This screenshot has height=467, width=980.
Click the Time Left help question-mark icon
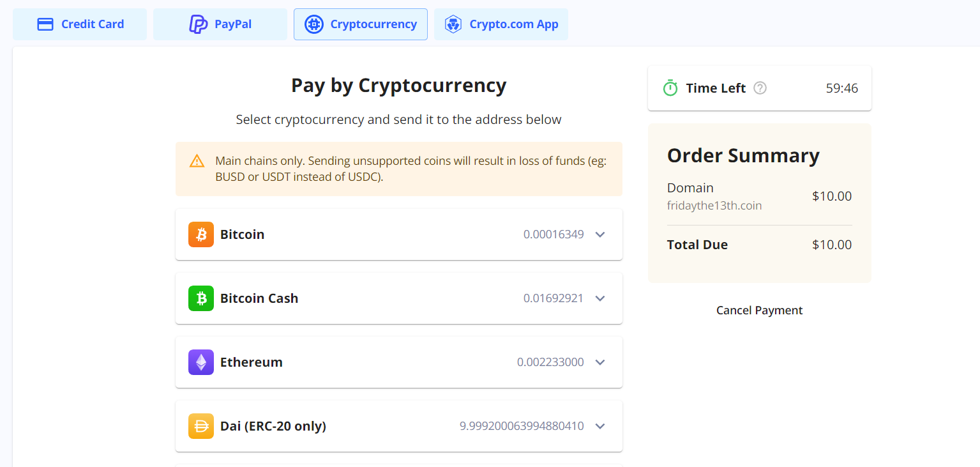(x=760, y=88)
